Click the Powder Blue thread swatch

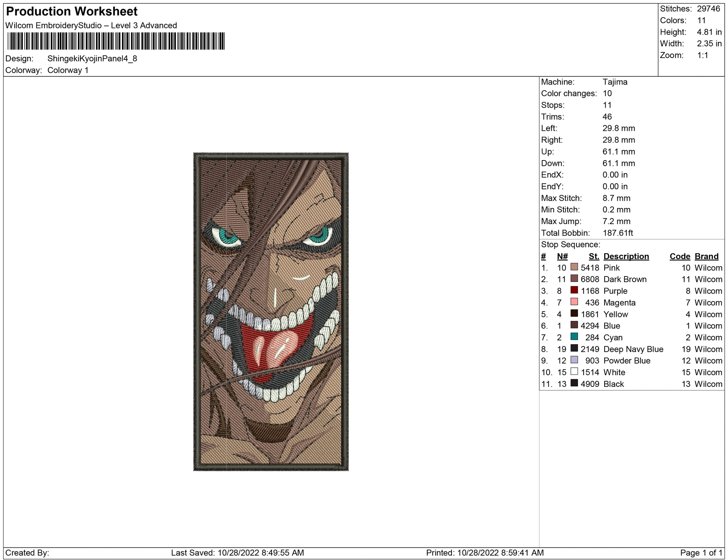[574, 360]
